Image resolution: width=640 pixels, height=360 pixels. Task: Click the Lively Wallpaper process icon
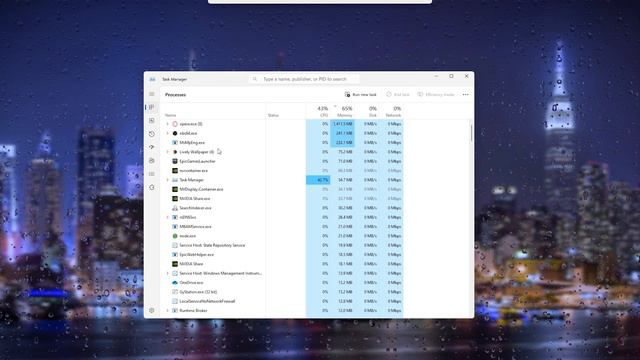[175, 152]
